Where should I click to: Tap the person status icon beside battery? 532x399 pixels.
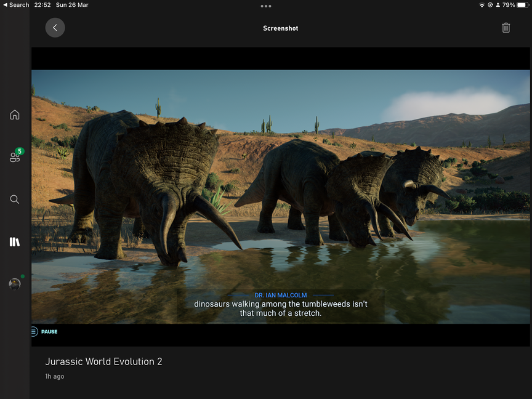pos(498,5)
